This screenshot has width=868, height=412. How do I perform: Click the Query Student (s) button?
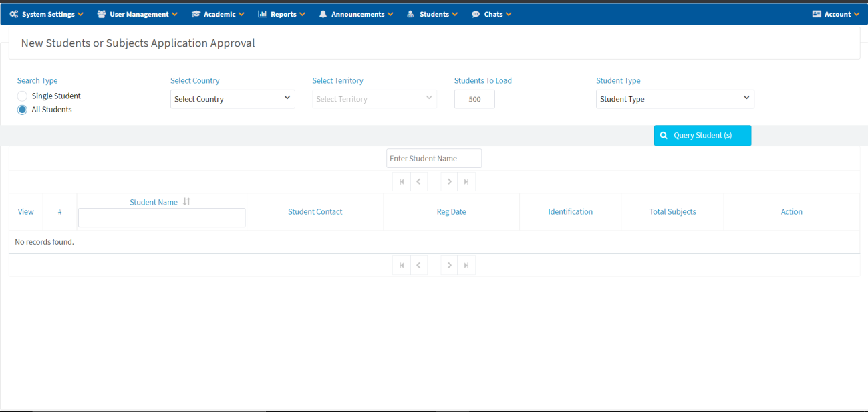click(702, 136)
